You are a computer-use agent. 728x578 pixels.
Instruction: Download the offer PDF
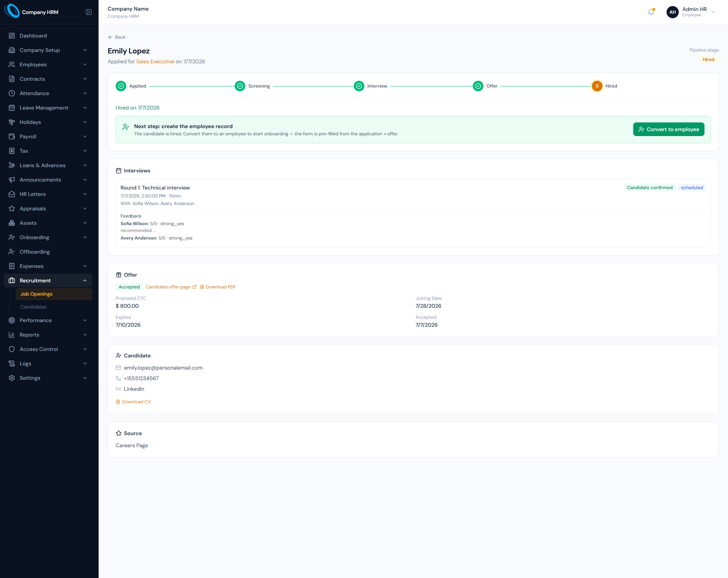click(218, 287)
